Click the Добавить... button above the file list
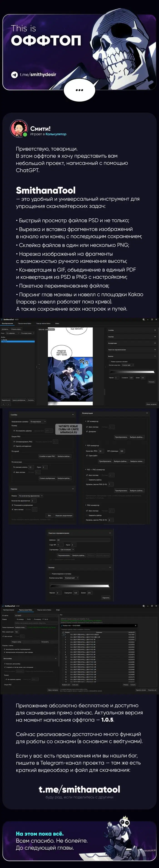Viewport: 159px width, 868px height. click(x=5, y=329)
